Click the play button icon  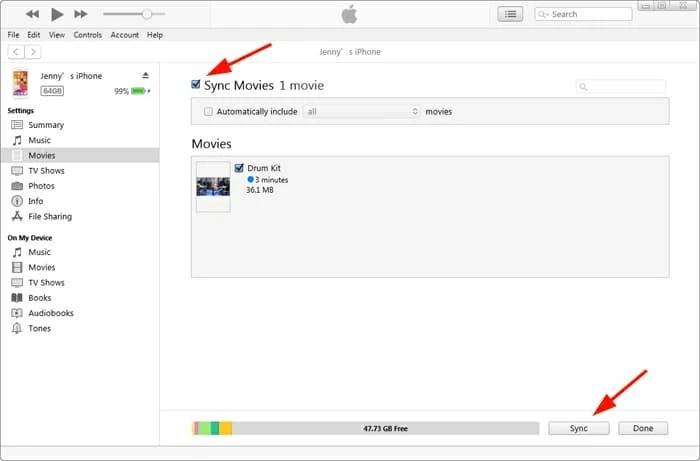(x=57, y=14)
